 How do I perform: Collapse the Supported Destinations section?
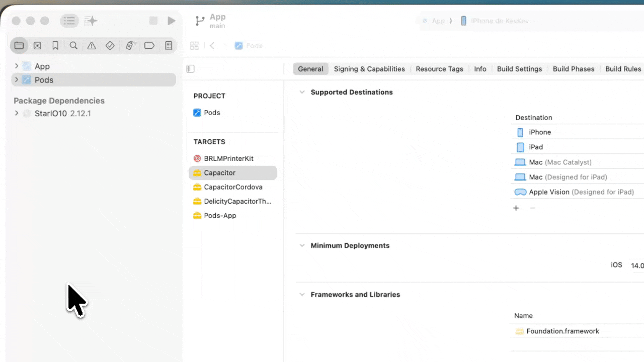coord(302,92)
